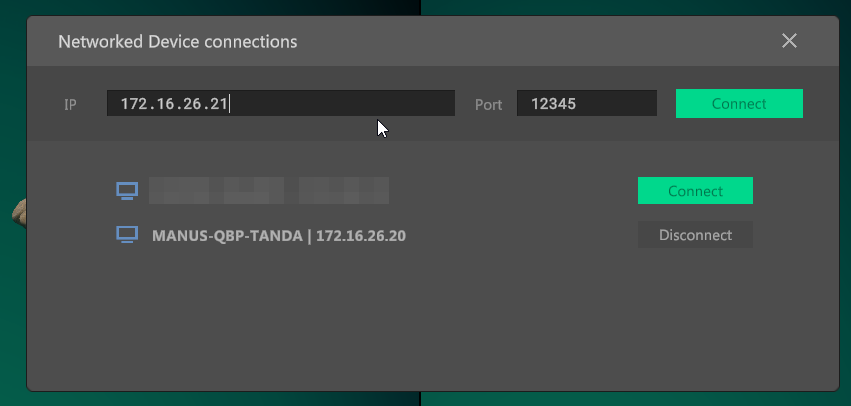Click into the Port number field
This screenshot has height=406, width=851.
(586, 103)
